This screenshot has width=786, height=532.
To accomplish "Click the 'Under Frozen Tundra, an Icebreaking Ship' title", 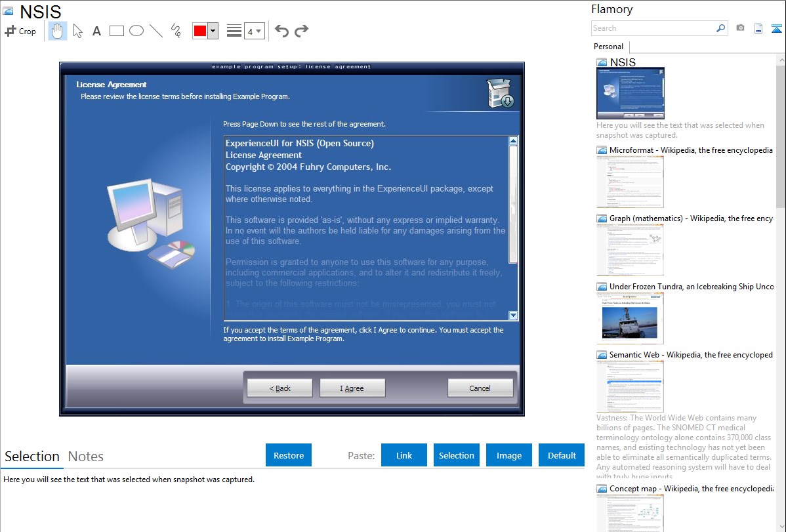I will [692, 287].
